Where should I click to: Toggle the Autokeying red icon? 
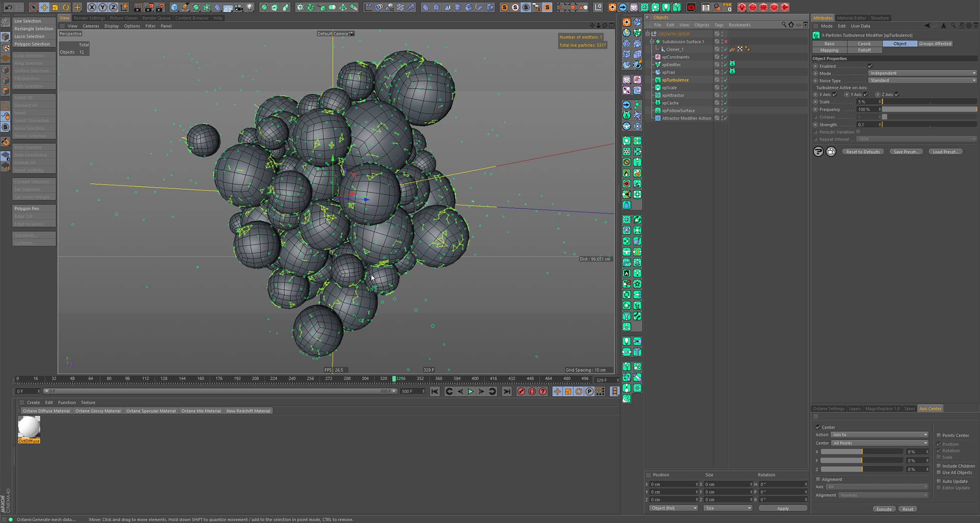point(532,391)
